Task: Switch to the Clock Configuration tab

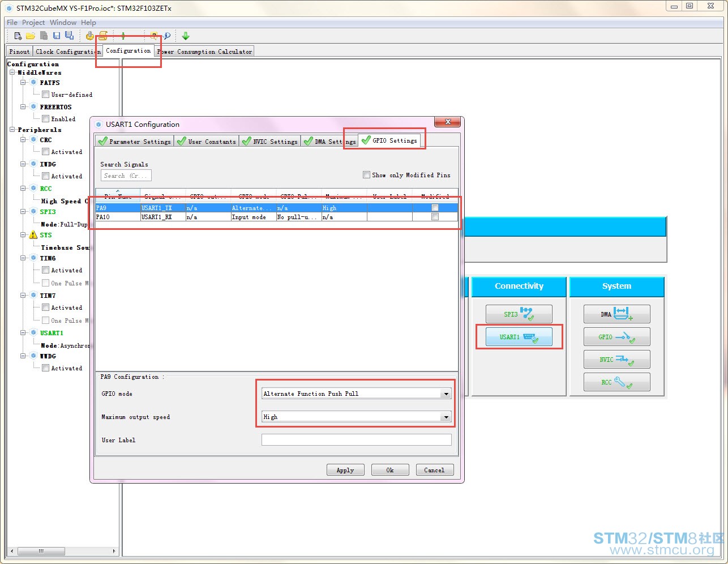Action: pos(67,52)
